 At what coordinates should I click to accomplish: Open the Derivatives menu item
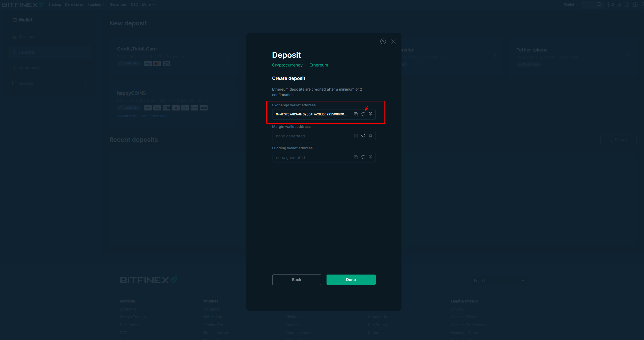74,4
